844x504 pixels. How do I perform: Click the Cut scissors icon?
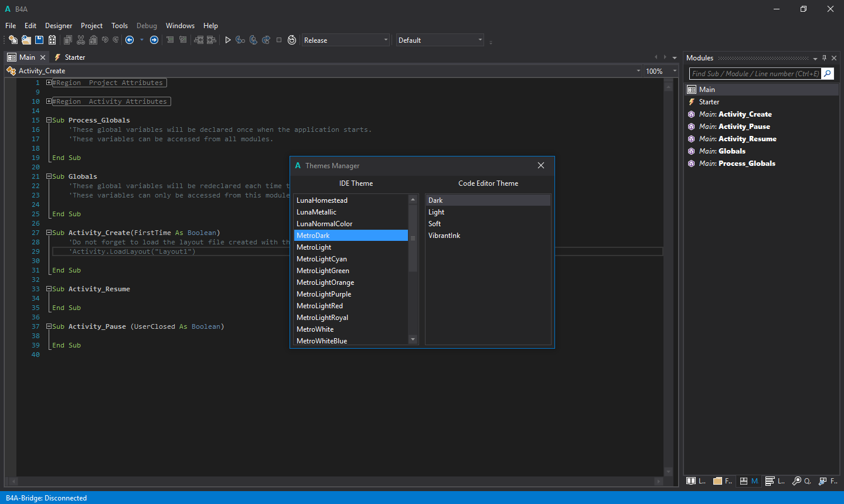coord(81,40)
